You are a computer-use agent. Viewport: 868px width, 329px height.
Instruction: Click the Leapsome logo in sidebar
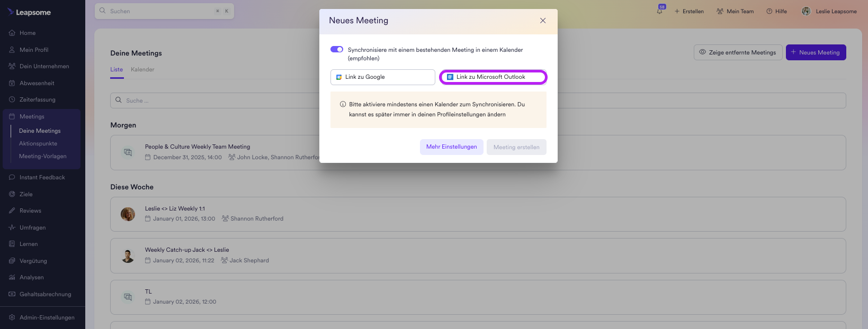click(30, 12)
